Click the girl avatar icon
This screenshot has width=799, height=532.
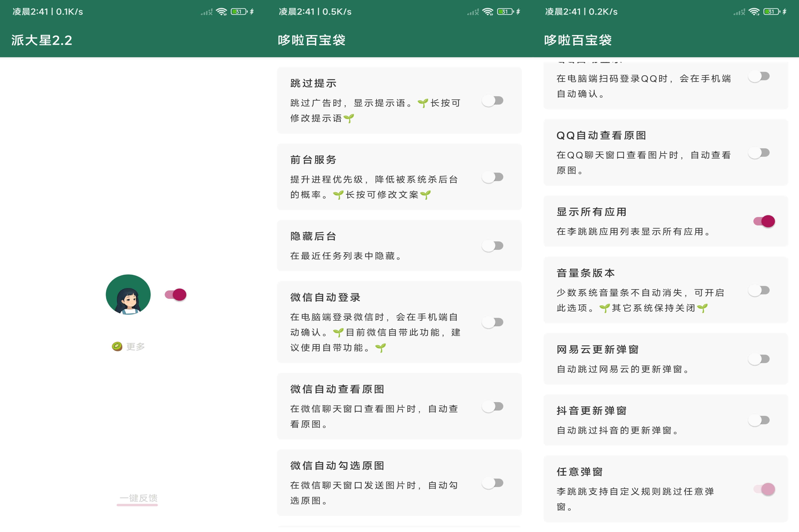pyautogui.click(x=128, y=294)
